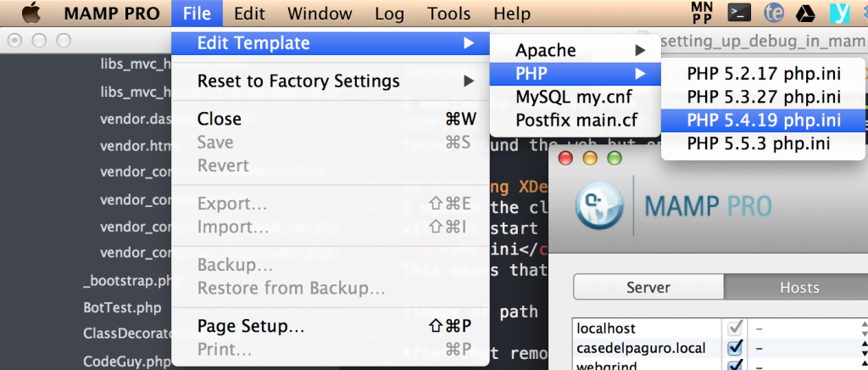Open the Window menu
Screen dimensions: 868x370
(x=320, y=14)
